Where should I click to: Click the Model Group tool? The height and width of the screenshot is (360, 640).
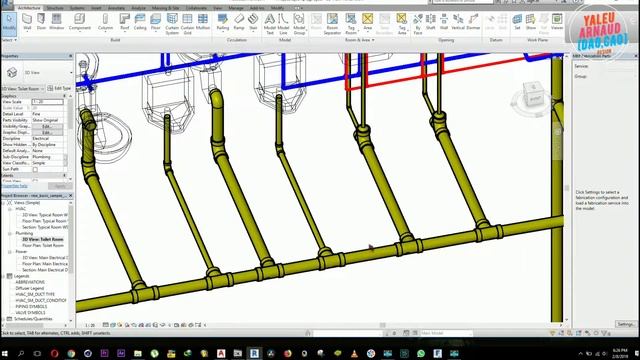[299, 24]
